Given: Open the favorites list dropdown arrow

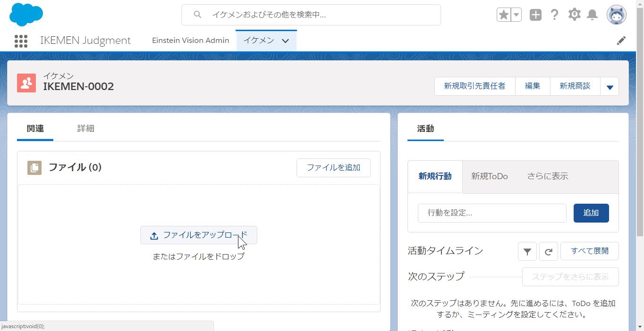Looking at the screenshot, I should 516,15.
